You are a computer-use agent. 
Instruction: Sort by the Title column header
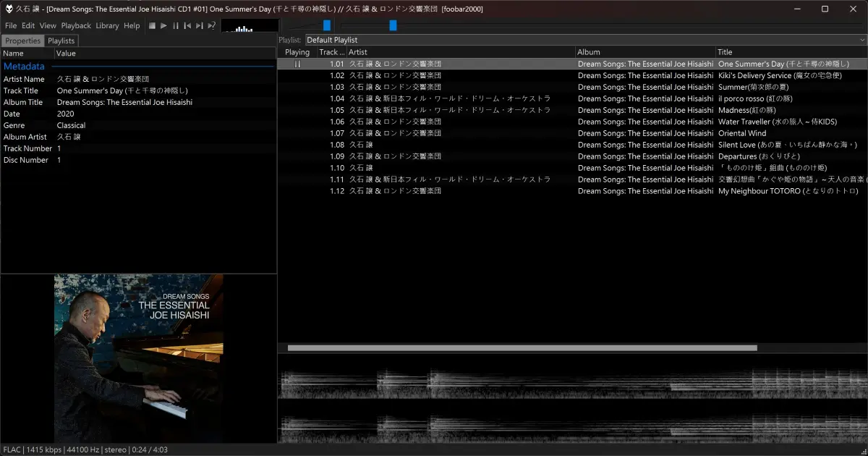[x=791, y=52]
